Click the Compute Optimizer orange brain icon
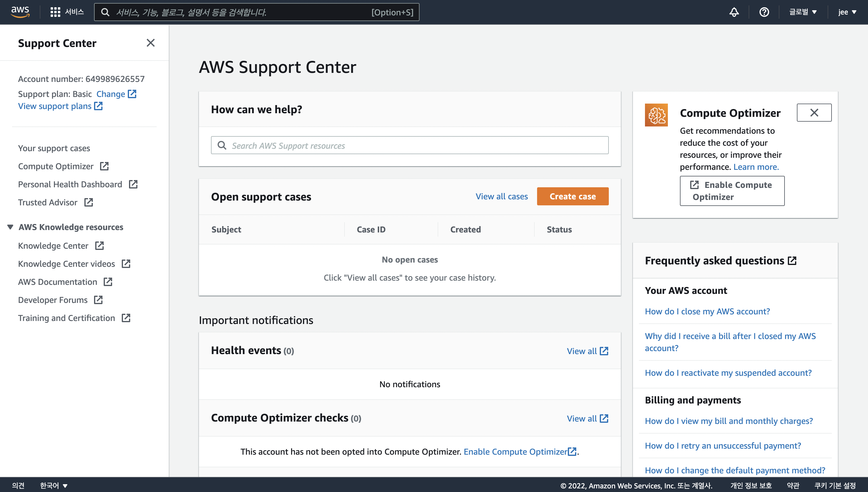The width and height of the screenshot is (868, 492). coord(656,115)
